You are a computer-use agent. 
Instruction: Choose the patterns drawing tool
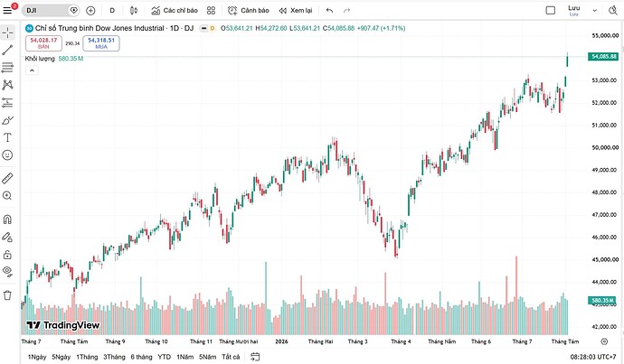coord(7,85)
